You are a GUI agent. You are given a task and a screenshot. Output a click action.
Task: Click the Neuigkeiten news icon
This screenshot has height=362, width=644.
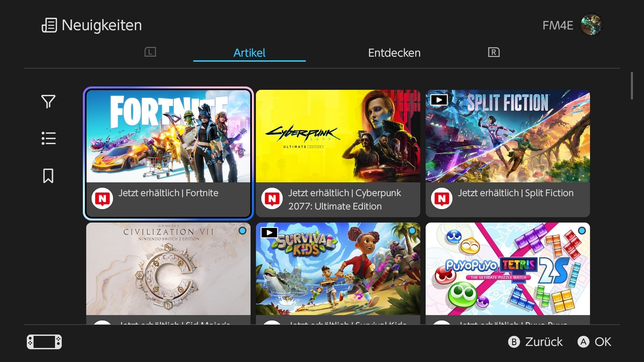(x=49, y=25)
